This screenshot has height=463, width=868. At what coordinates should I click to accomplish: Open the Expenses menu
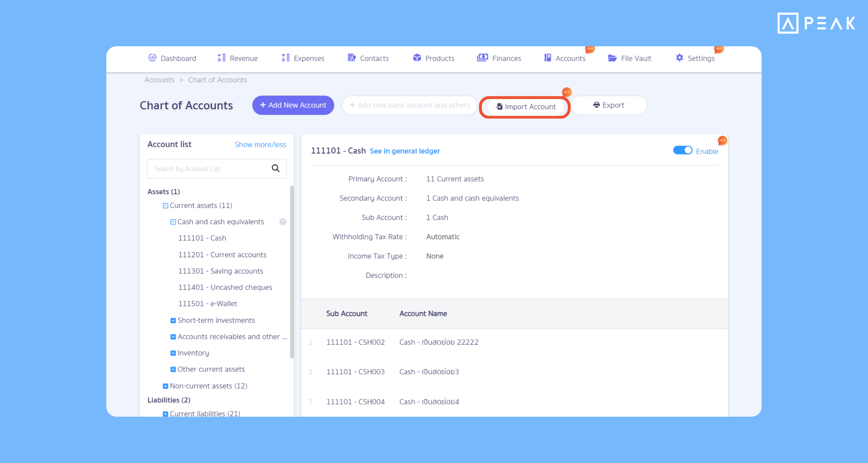pyautogui.click(x=303, y=58)
